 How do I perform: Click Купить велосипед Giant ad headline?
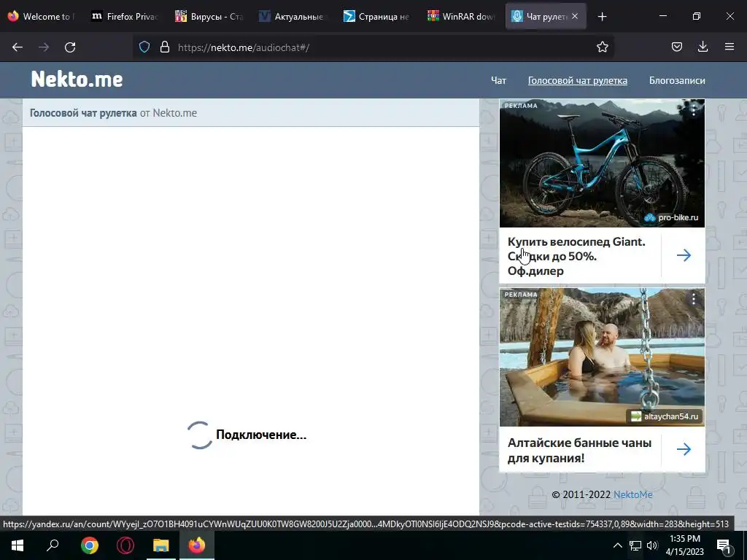click(x=576, y=256)
